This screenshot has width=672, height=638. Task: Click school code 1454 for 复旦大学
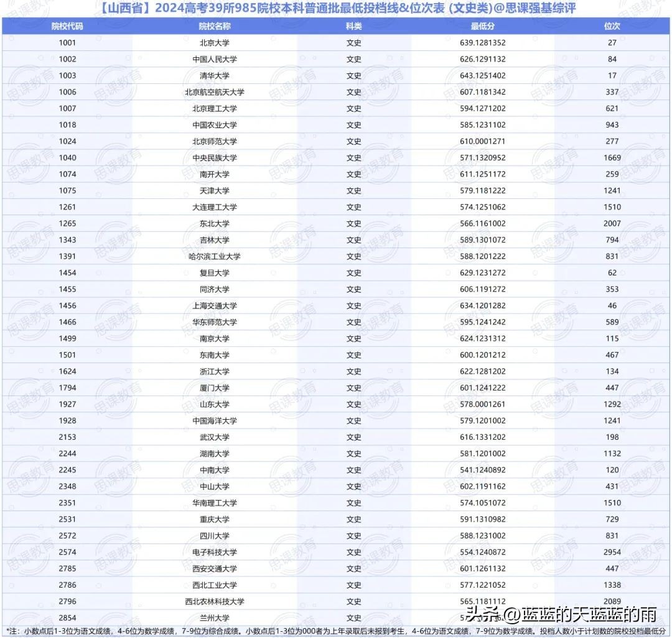(67, 273)
